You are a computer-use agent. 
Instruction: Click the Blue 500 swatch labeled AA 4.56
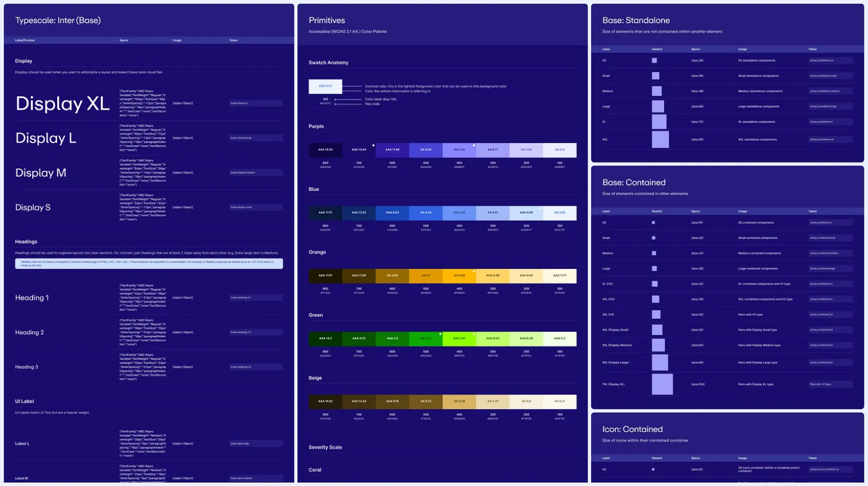click(425, 213)
